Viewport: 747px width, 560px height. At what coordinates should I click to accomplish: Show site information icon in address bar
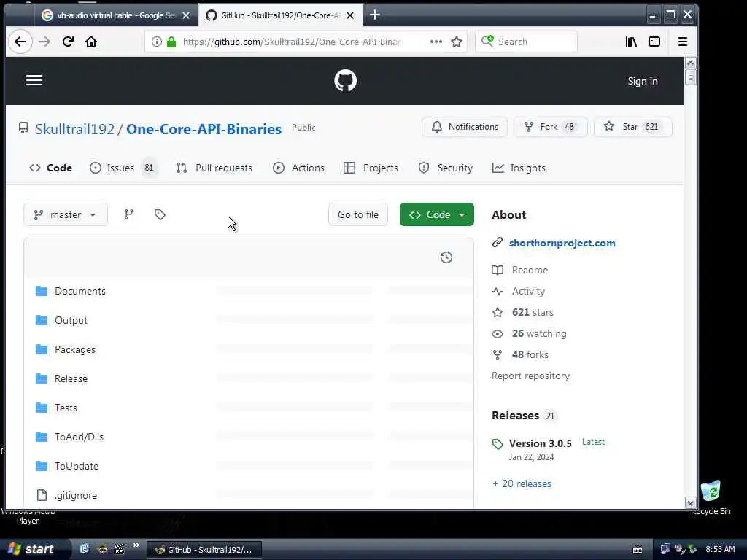[156, 42]
